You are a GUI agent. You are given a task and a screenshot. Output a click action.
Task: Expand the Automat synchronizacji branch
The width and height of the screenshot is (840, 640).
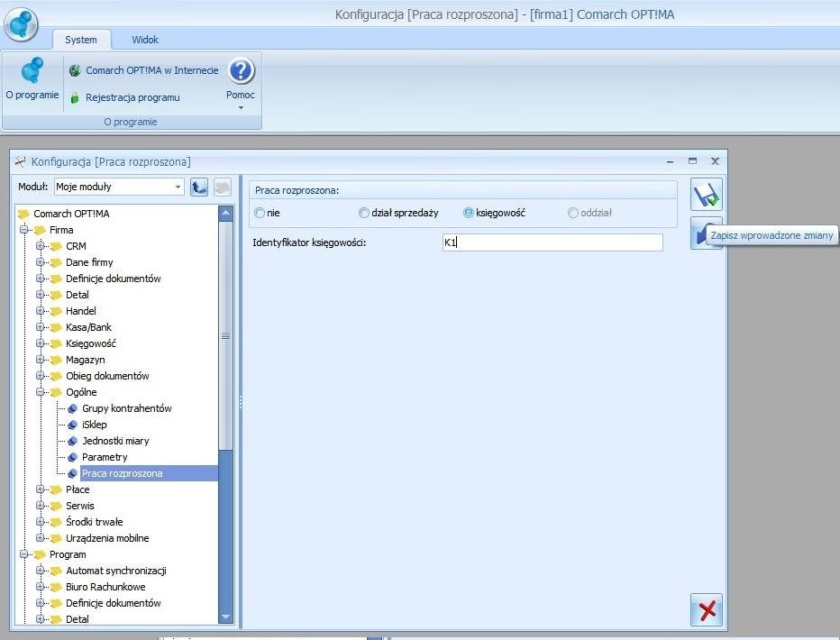(x=40, y=571)
